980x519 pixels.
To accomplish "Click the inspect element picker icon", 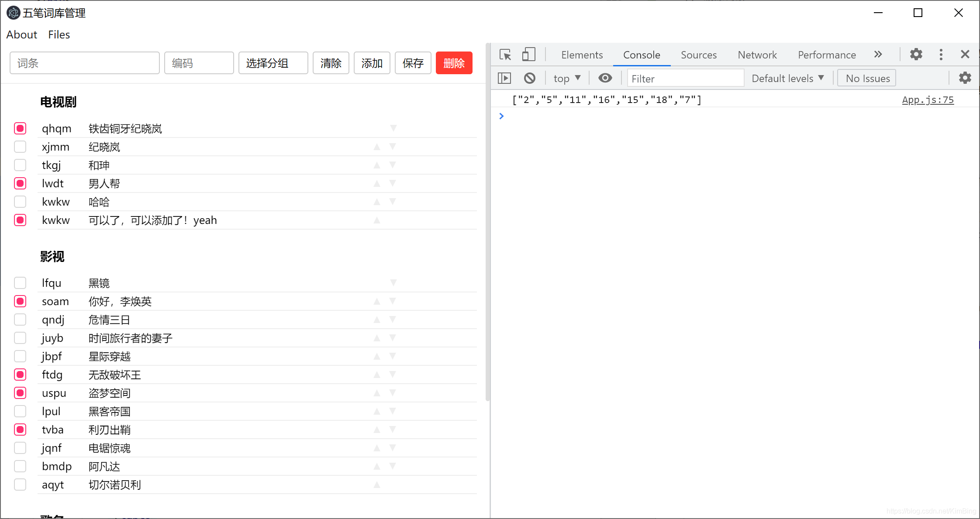I will tap(505, 55).
